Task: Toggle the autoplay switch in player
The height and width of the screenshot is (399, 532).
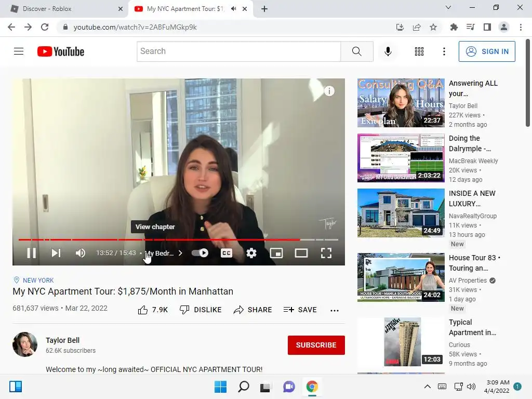Action: pyautogui.click(x=200, y=253)
